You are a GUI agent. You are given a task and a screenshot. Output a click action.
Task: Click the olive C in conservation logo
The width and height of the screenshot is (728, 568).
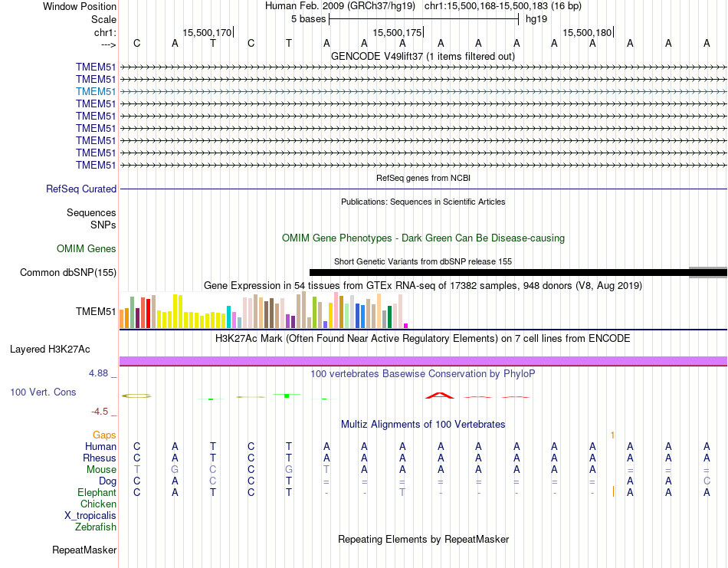tap(136, 396)
